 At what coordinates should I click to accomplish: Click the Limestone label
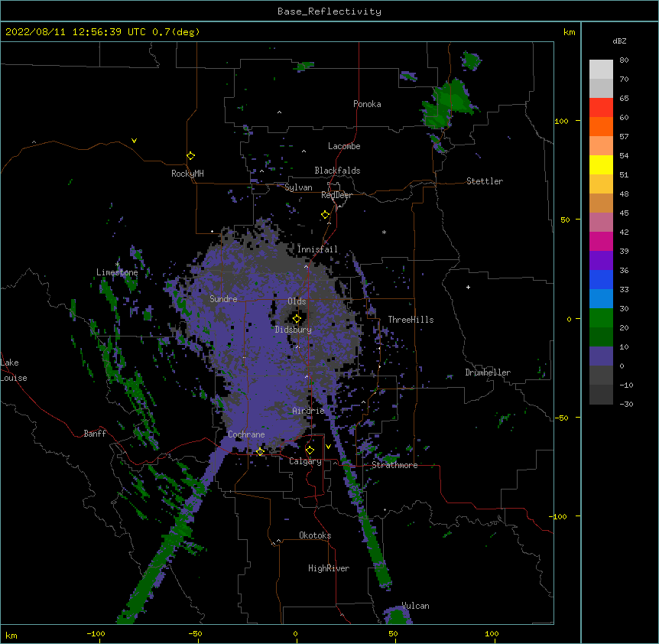point(117,272)
